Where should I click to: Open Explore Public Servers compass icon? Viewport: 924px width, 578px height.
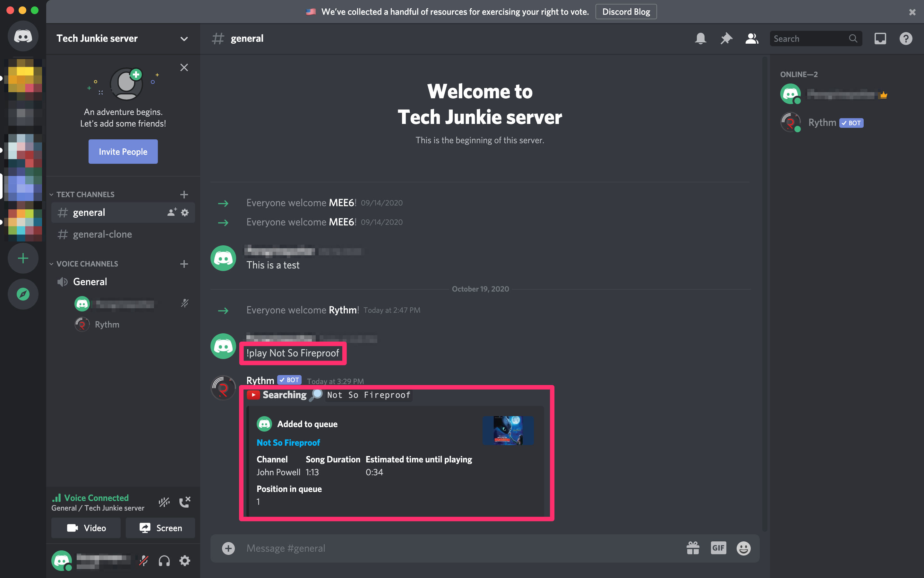23,294
